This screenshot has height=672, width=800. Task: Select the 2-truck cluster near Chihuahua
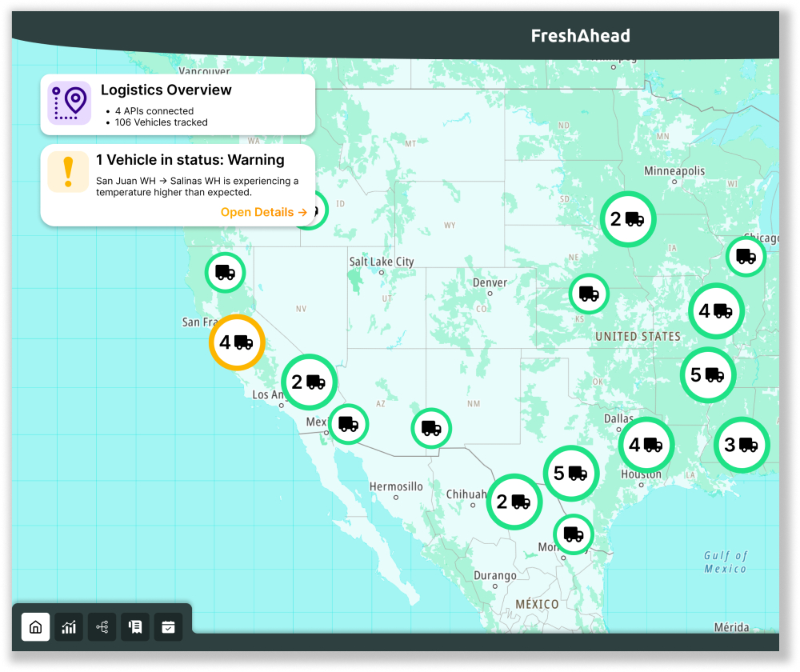coord(514,502)
